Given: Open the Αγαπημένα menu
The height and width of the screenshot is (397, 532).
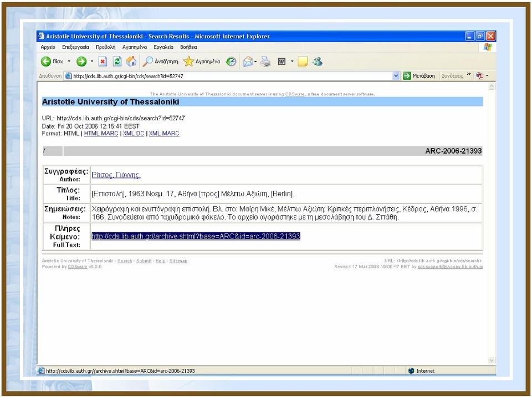Looking at the screenshot, I should pos(134,47).
